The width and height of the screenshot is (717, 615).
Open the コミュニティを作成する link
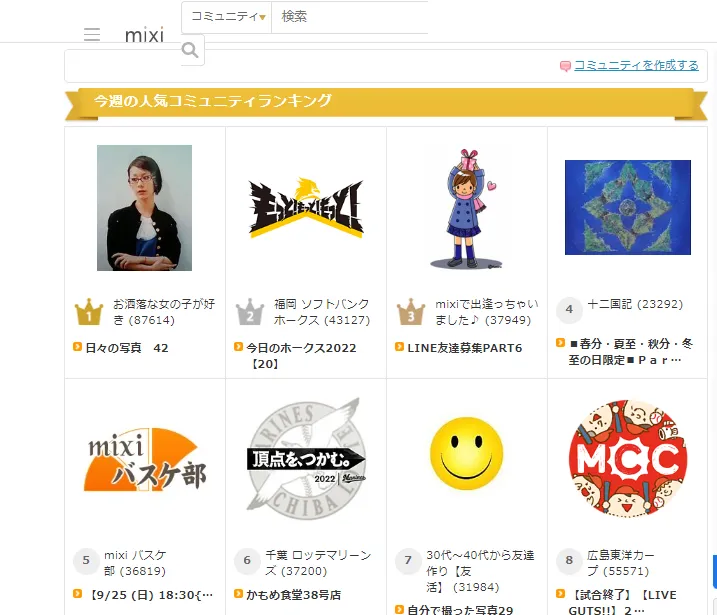[x=636, y=65]
